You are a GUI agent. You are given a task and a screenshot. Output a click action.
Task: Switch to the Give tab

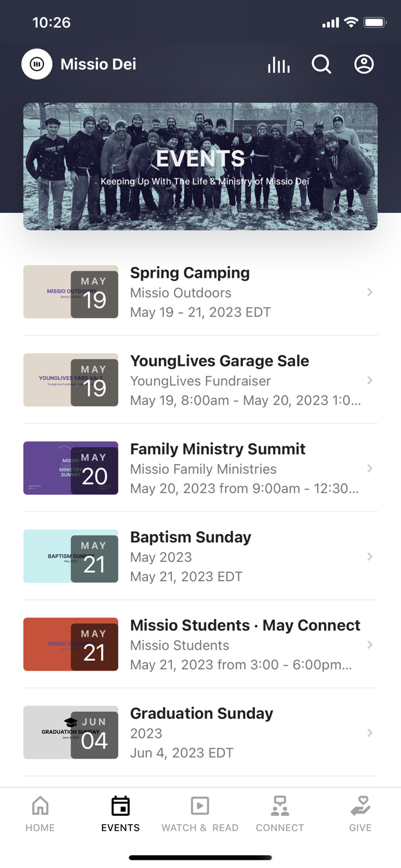click(x=360, y=812)
